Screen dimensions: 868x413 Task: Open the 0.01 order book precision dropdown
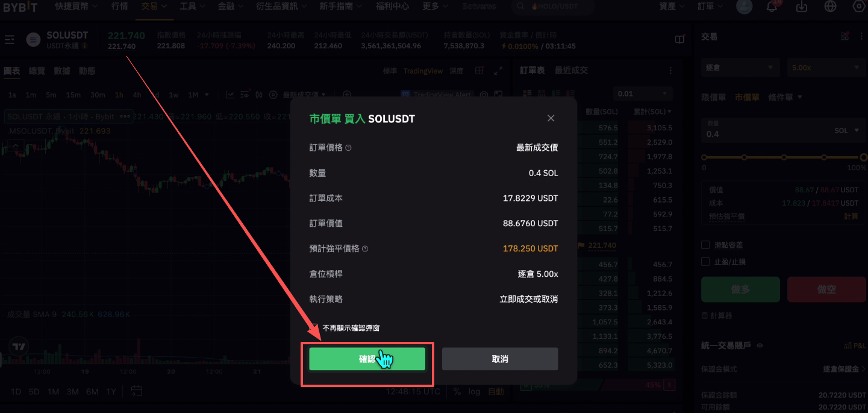click(643, 93)
